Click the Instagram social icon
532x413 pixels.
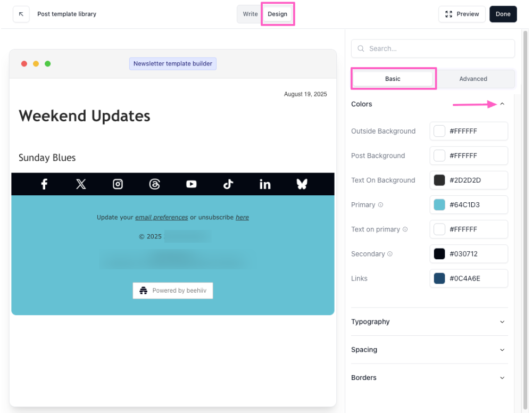[118, 184]
